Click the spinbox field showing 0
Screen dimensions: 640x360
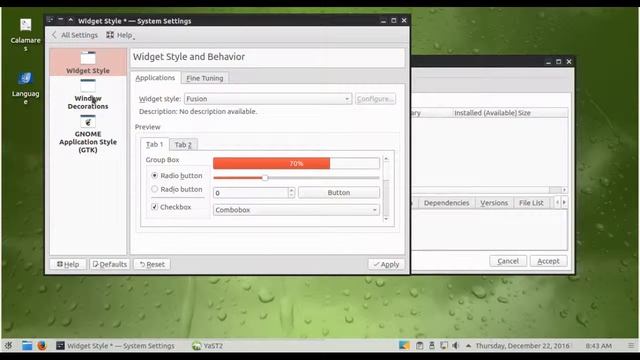[251, 193]
